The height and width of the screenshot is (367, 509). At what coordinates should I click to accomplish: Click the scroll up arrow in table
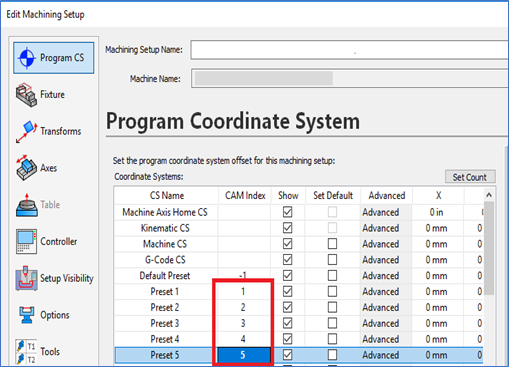(489, 195)
